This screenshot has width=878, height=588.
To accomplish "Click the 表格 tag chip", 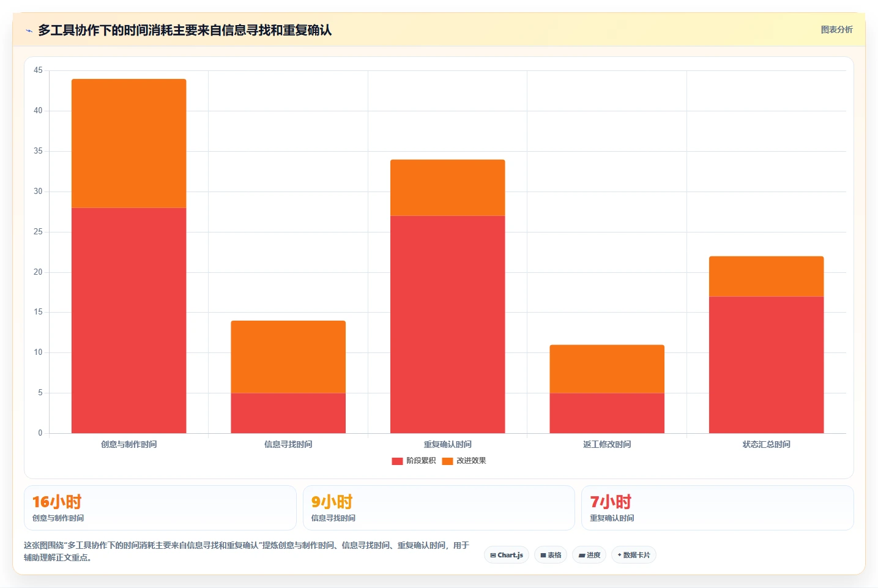I will click(551, 555).
